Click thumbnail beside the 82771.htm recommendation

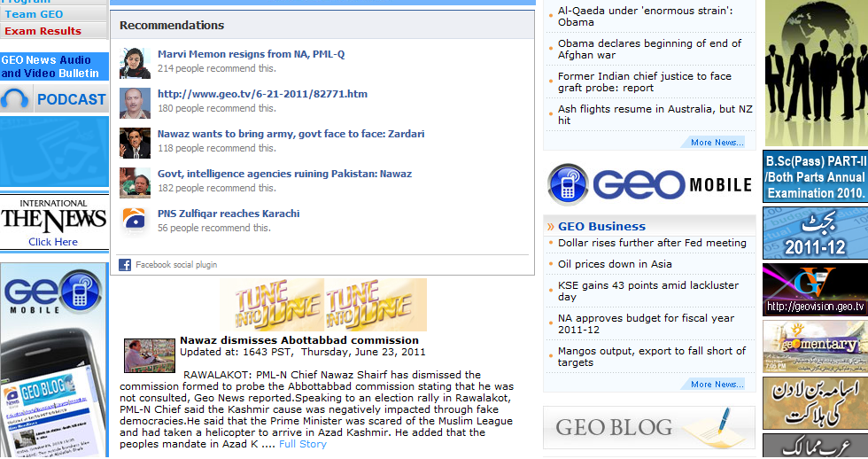coord(135,103)
